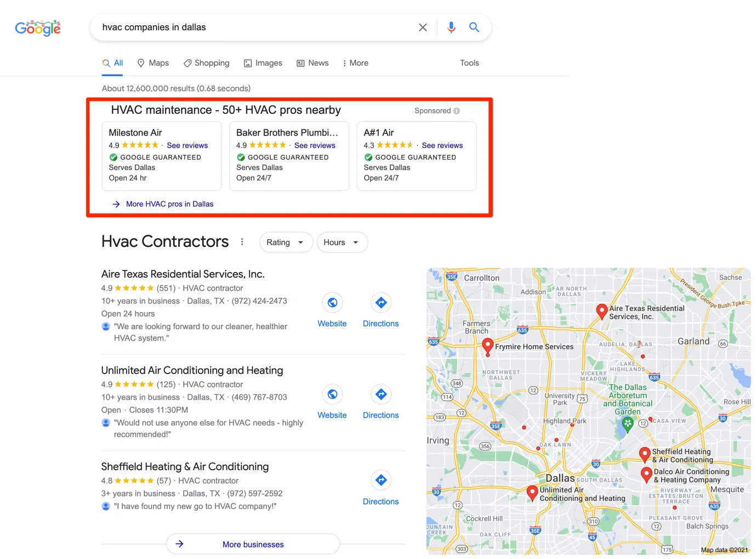This screenshot has height=559, width=756.
Task: Expand the Hours filter dropdown
Action: [x=342, y=242]
